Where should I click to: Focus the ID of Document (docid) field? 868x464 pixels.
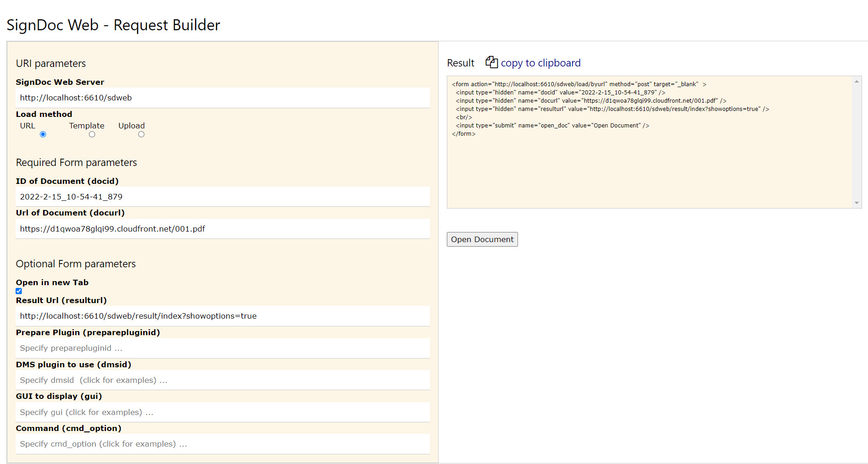(x=223, y=197)
